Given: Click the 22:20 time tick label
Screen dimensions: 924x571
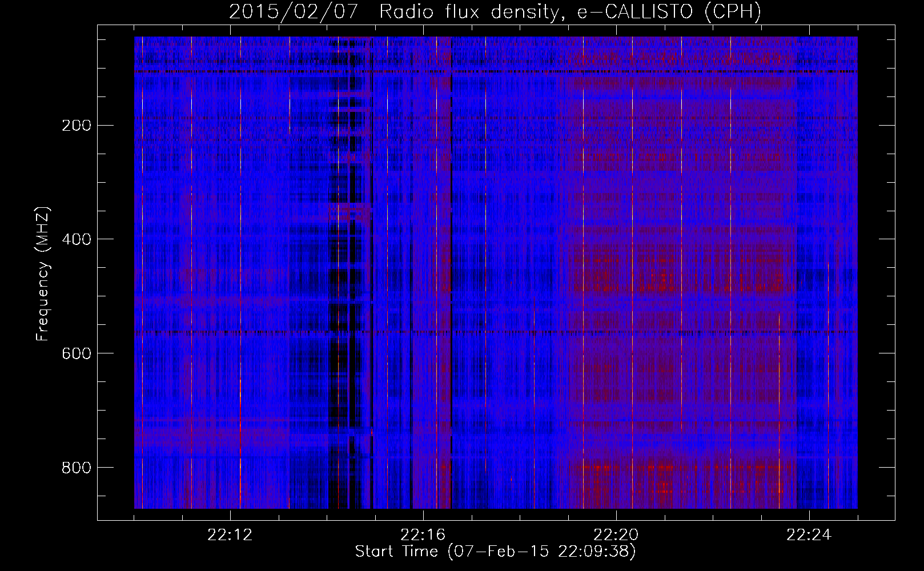Looking at the screenshot, I should pos(616,535).
